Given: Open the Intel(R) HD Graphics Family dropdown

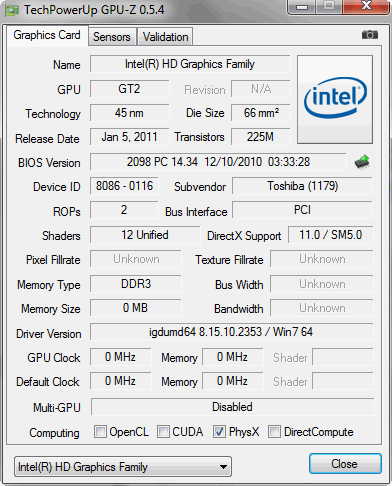Looking at the screenshot, I should point(123,467).
